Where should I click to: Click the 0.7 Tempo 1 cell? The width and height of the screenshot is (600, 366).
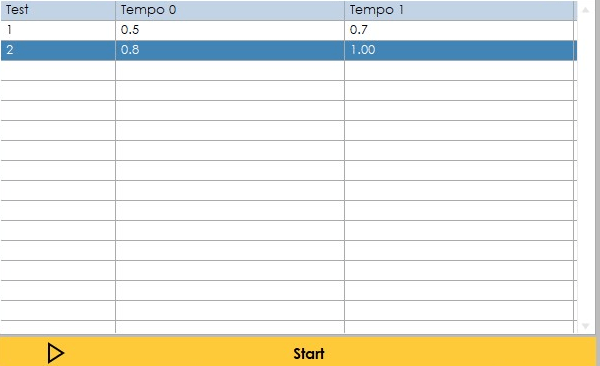tap(459, 30)
